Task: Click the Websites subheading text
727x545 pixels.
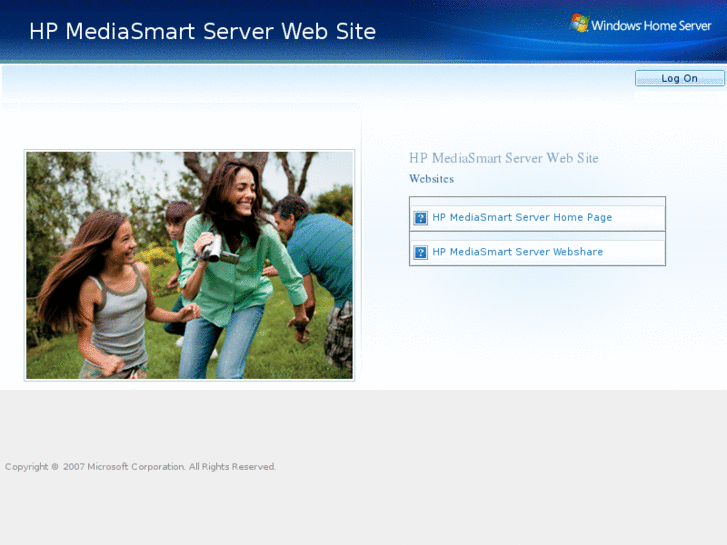Action: [x=431, y=179]
